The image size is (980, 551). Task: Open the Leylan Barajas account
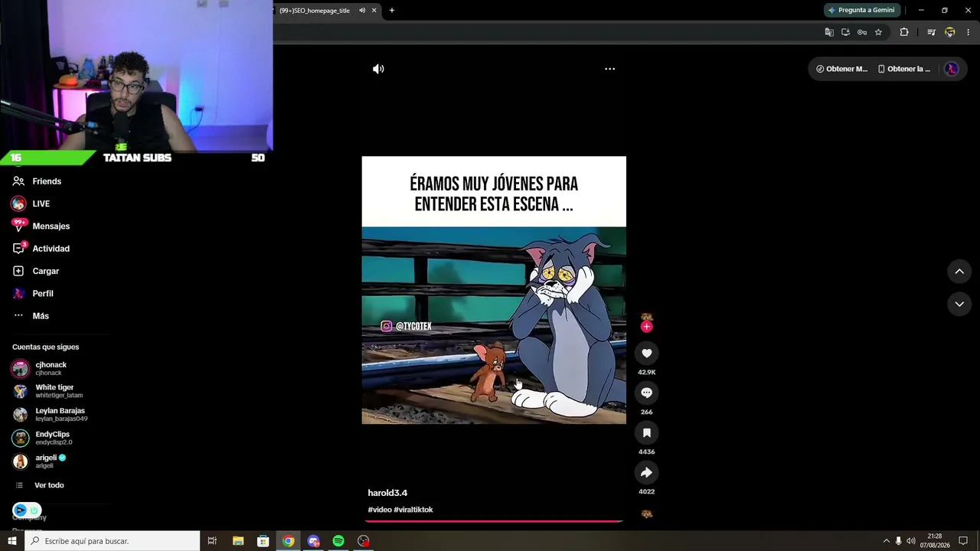(x=50, y=415)
